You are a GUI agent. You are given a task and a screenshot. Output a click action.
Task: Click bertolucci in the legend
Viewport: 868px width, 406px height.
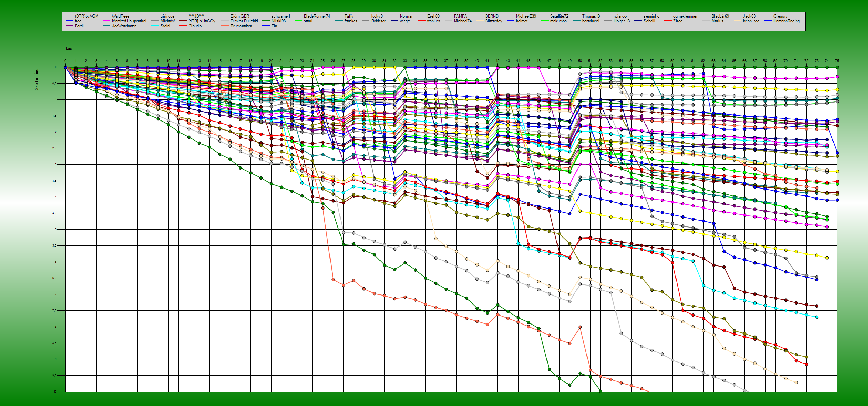click(x=591, y=21)
